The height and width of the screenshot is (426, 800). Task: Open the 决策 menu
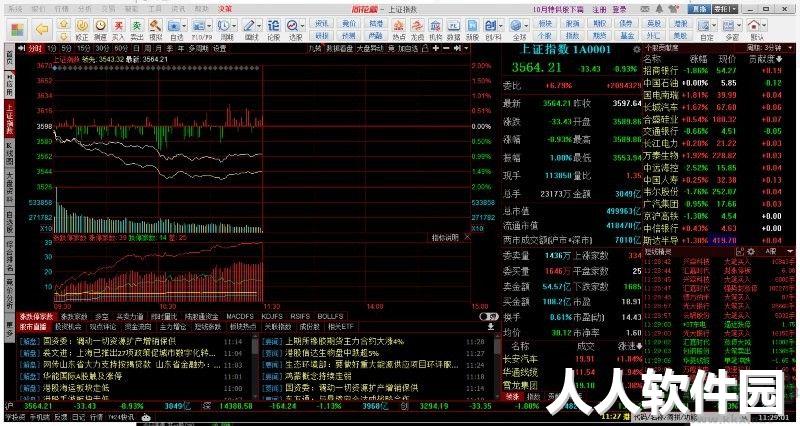(225, 9)
